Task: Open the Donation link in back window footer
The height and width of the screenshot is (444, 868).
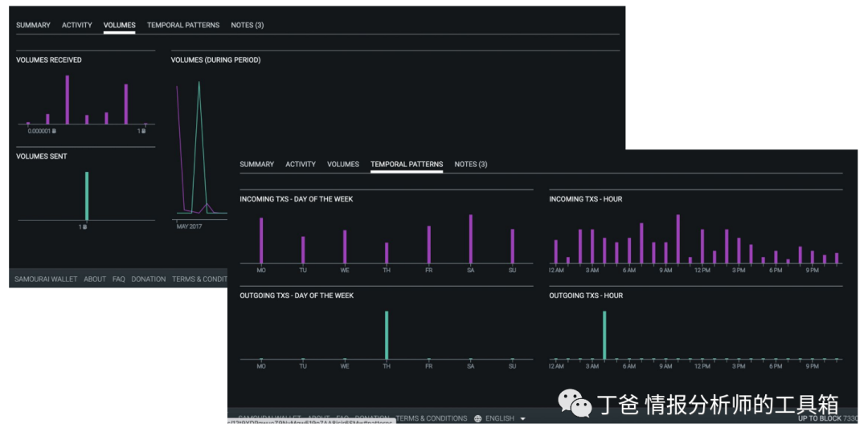Action: (149, 279)
